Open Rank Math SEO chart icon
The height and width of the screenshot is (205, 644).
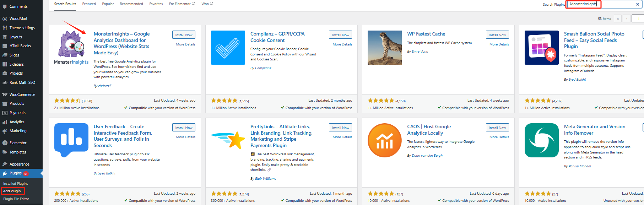click(5, 82)
